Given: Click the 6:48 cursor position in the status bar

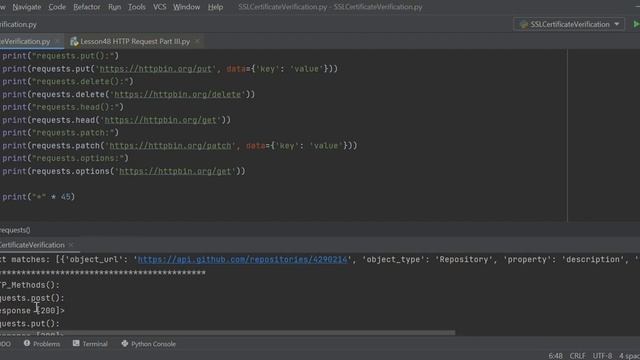Looking at the screenshot, I should 555,356.
